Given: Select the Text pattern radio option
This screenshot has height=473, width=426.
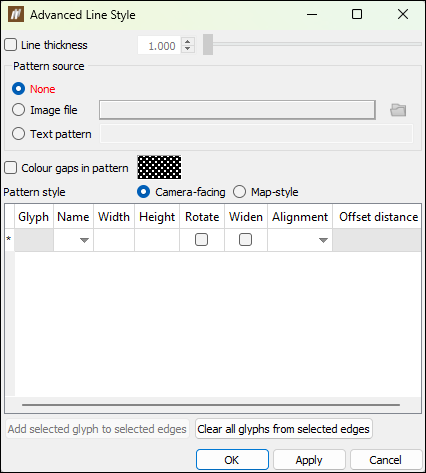Looking at the screenshot, I should pos(18,134).
